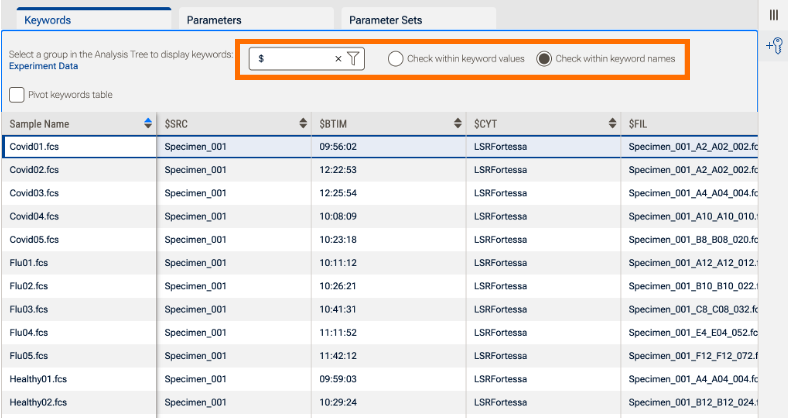Viewport: 788px width, 418px height.
Task: Open the column chooser icon at top right
Action: click(773, 14)
